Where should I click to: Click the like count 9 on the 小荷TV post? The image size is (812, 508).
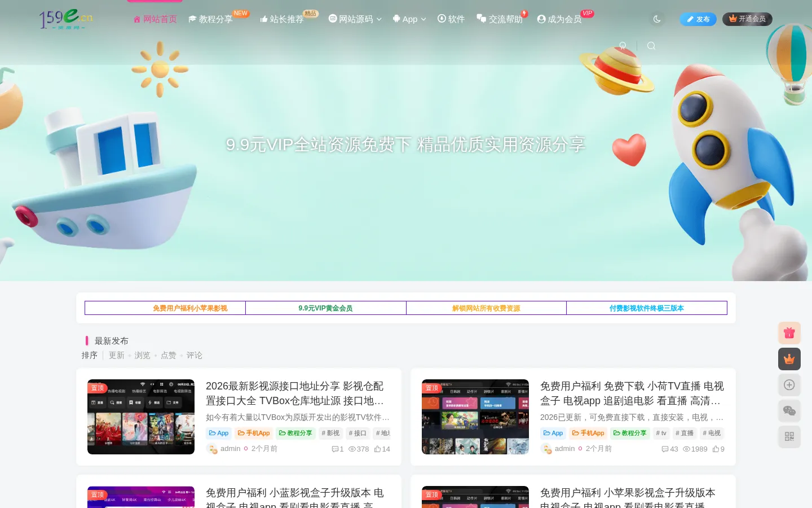pyautogui.click(x=718, y=449)
